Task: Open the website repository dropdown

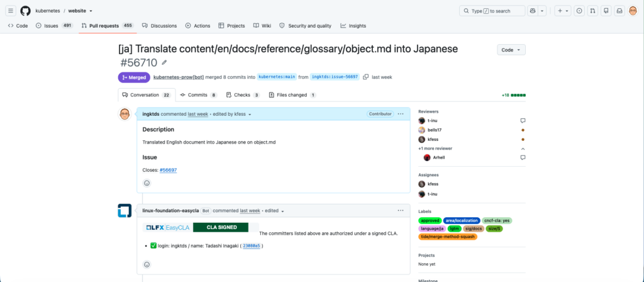Action: pos(80,11)
